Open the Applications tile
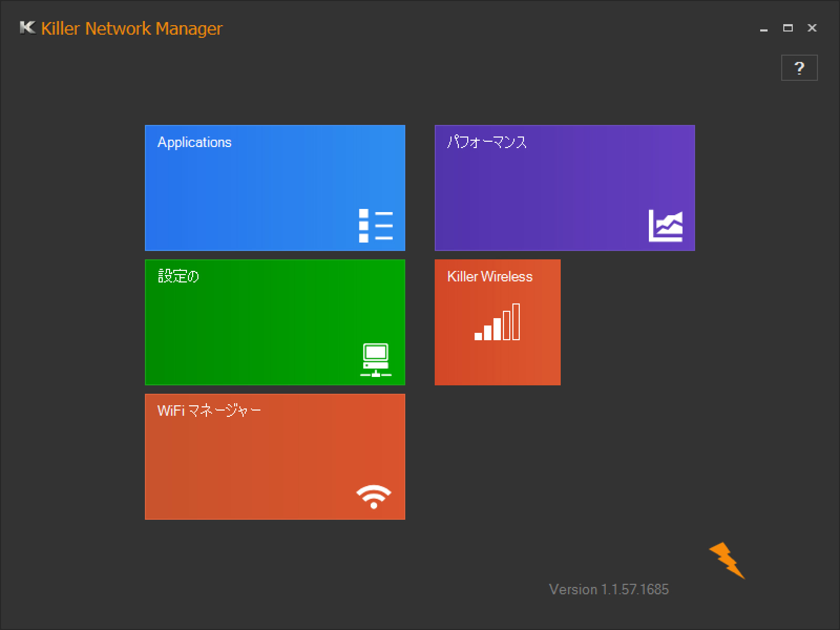 275,188
